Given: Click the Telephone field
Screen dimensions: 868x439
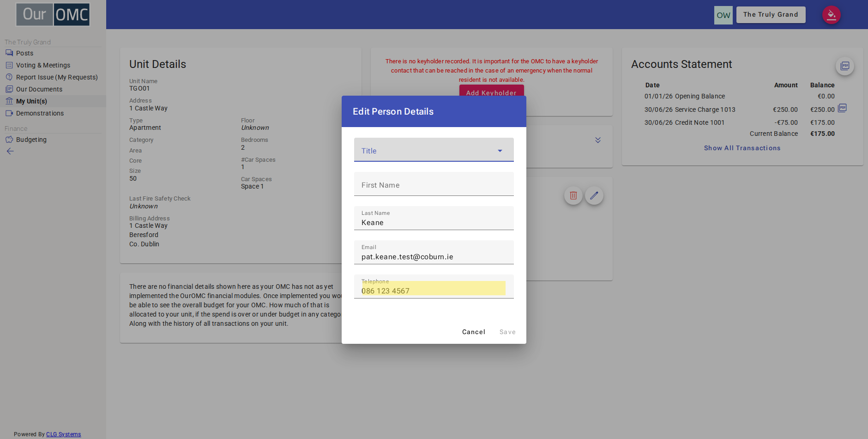Looking at the screenshot, I should [x=434, y=287].
